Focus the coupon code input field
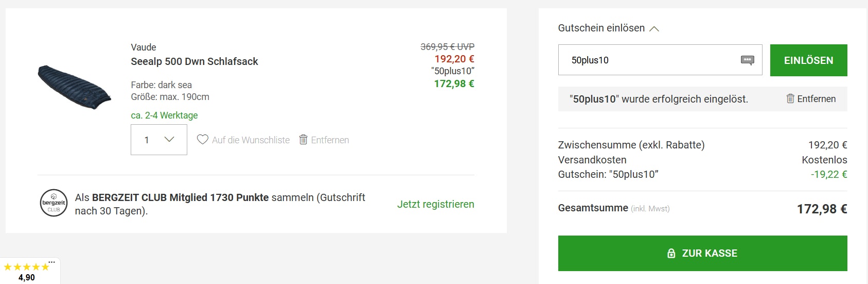Viewport: 868px width, 284px height. 648,60
